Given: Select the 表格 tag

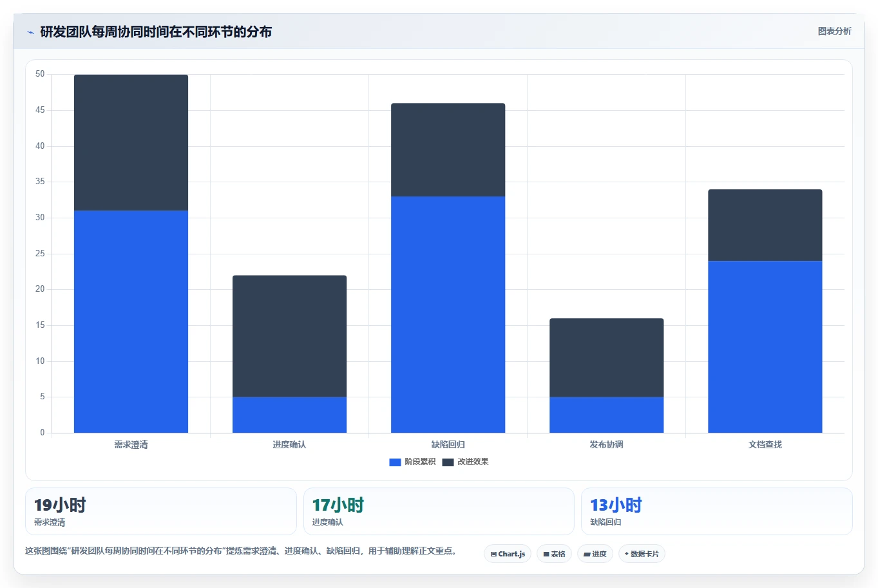Looking at the screenshot, I should click(554, 554).
